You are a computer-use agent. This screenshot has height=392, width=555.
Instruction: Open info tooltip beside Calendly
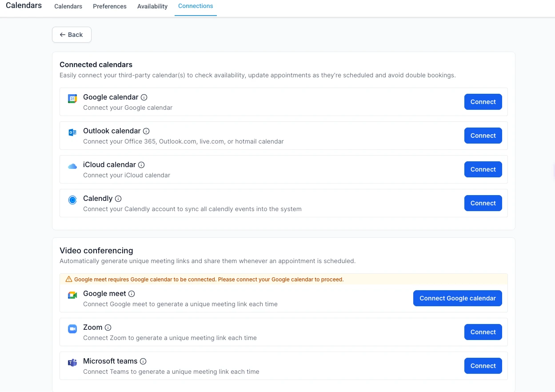[118, 199]
